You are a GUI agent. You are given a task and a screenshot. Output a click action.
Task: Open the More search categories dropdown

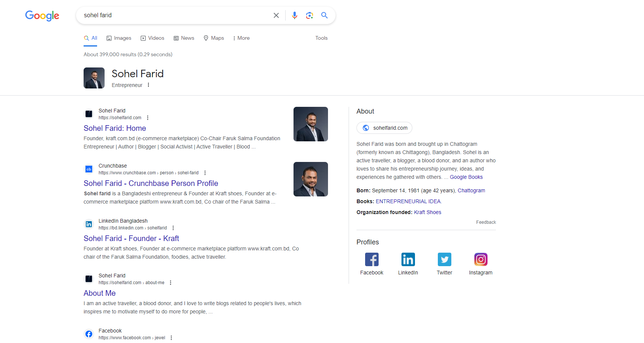(241, 38)
